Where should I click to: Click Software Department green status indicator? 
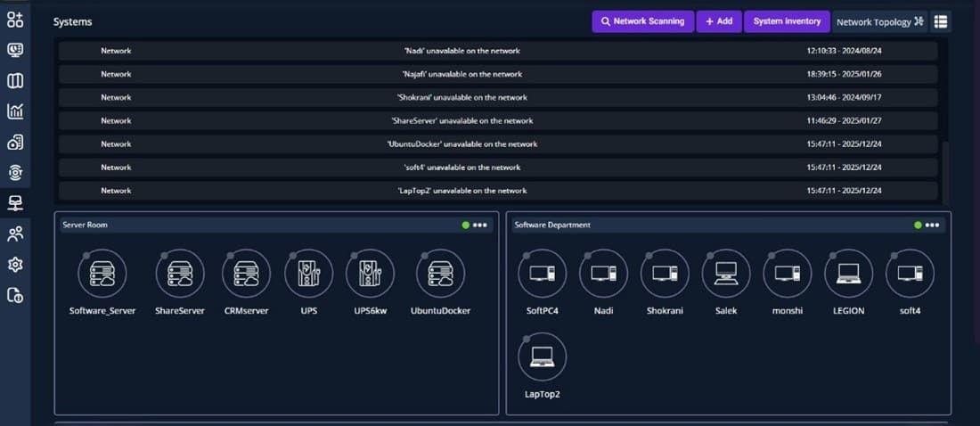point(918,225)
